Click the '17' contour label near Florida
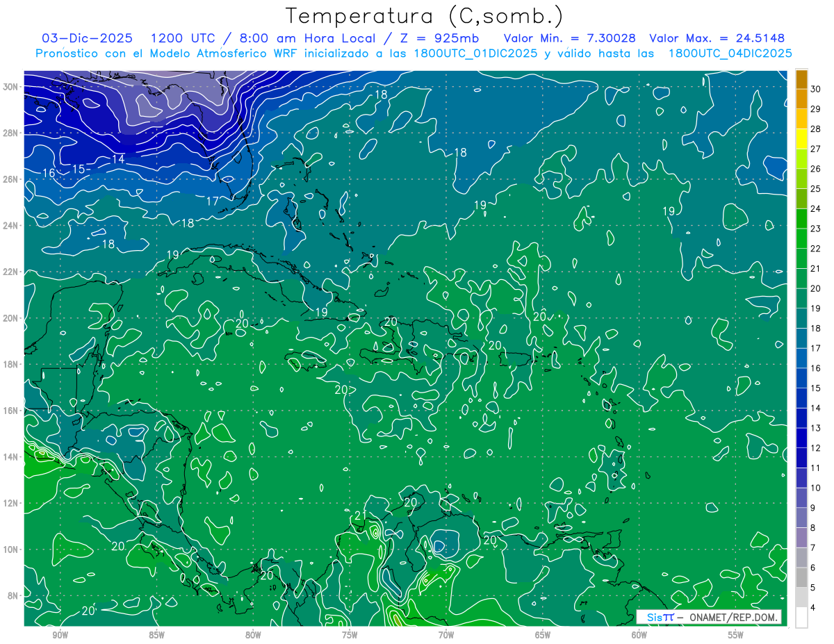834x644 pixels. pyautogui.click(x=213, y=201)
